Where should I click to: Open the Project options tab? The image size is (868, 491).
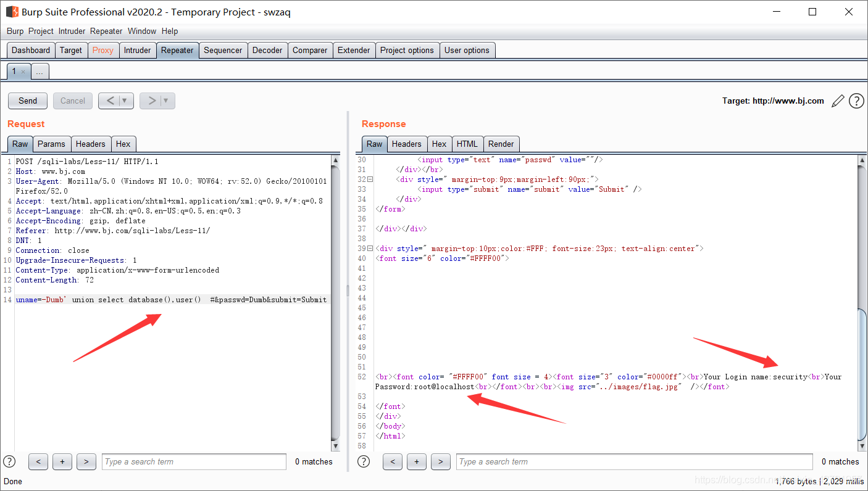(407, 50)
